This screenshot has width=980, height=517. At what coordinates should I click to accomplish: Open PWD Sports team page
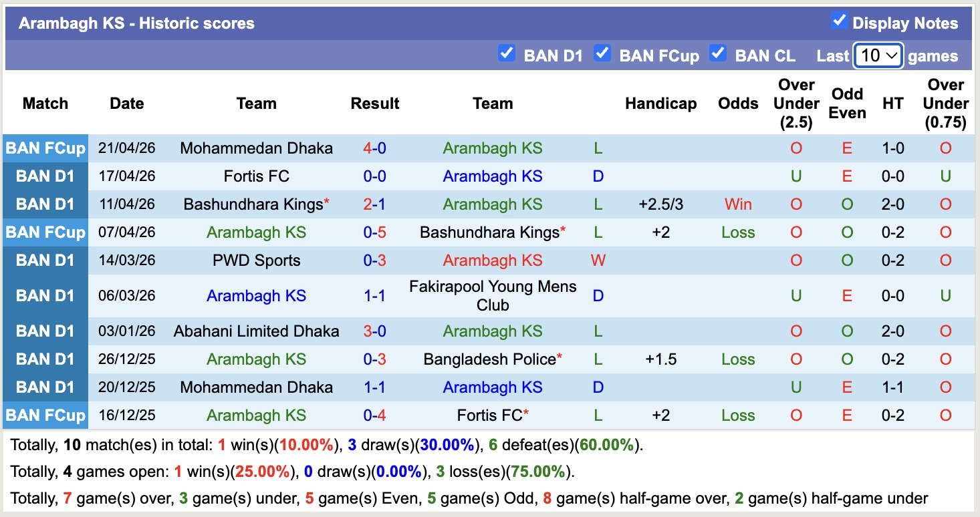pyautogui.click(x=256, y=261)
